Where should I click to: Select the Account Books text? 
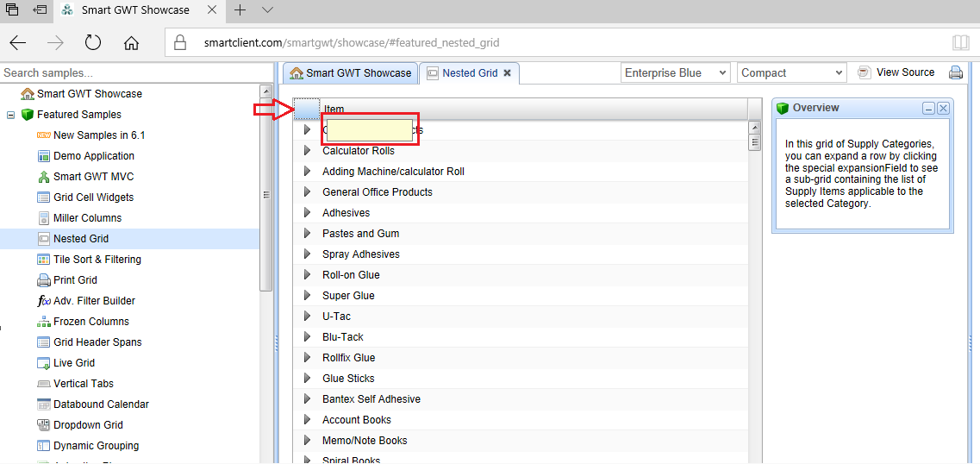point(356,420)
